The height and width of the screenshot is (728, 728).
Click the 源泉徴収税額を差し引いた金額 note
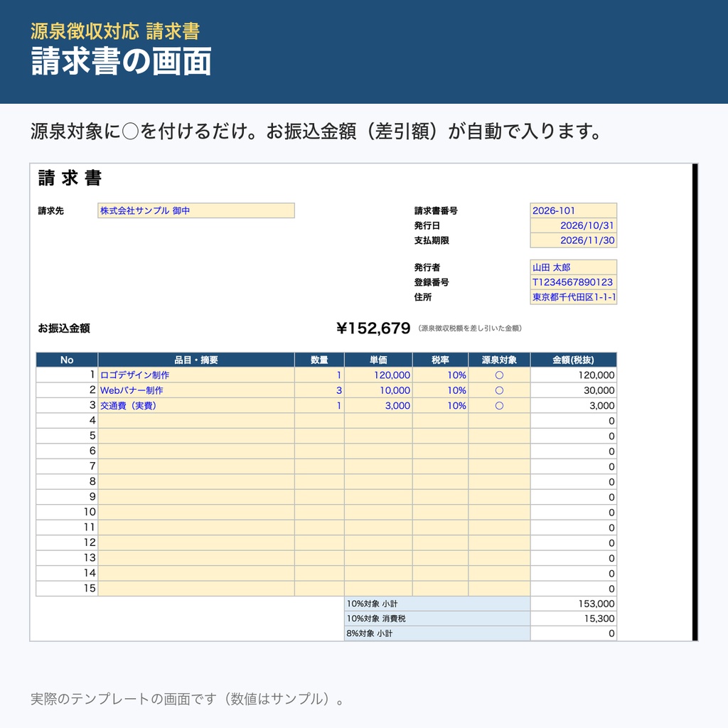pos(470,328)
